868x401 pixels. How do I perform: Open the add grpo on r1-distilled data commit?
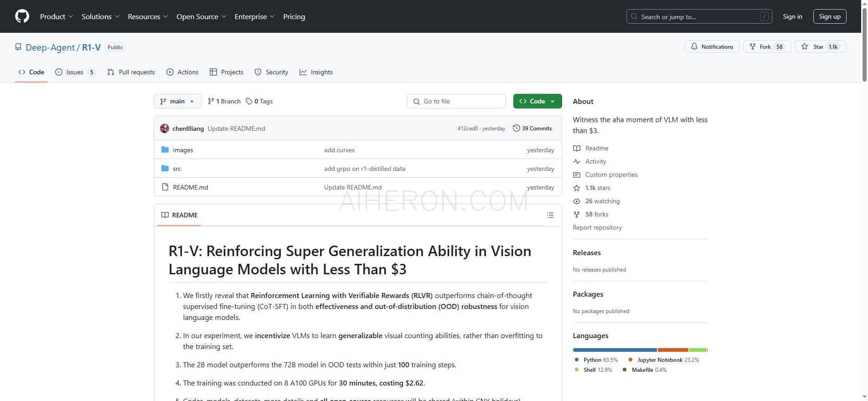coord(365,169)
